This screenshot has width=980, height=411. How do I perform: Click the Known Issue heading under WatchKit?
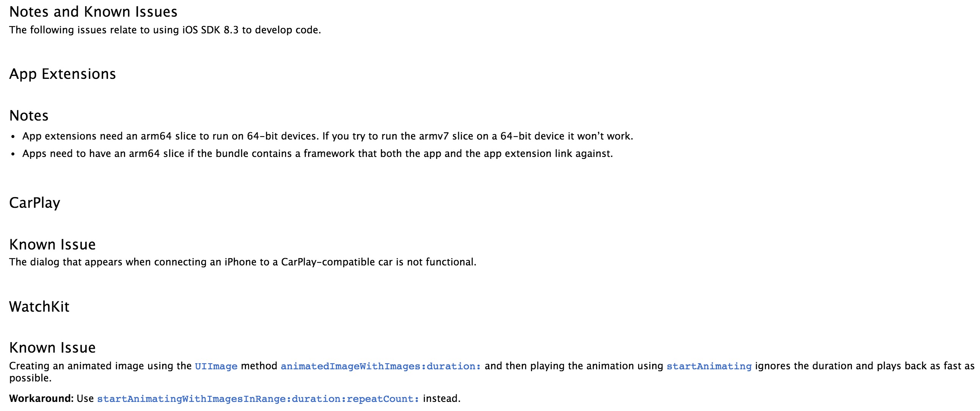(x=53, y=348)
